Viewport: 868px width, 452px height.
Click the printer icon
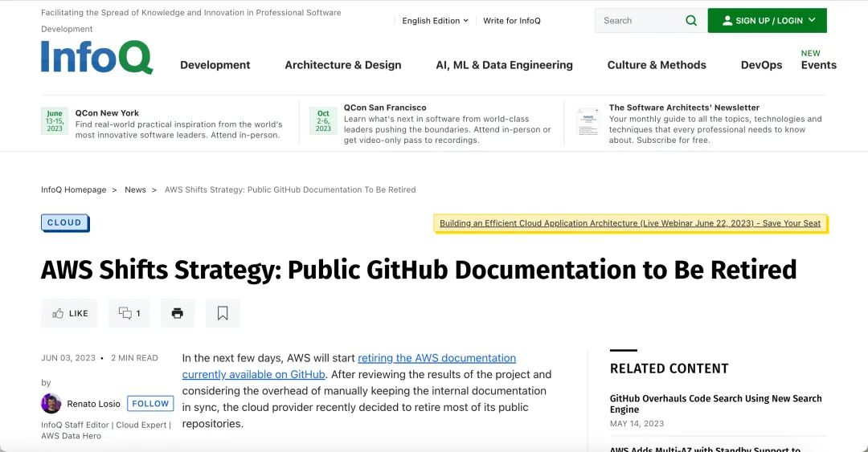(177, 313)
